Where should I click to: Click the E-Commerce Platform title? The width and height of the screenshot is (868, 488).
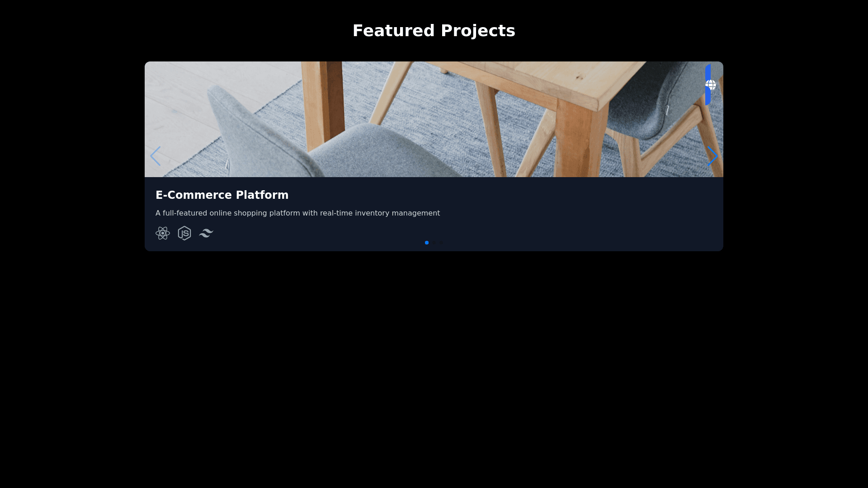tap(222, 195)
